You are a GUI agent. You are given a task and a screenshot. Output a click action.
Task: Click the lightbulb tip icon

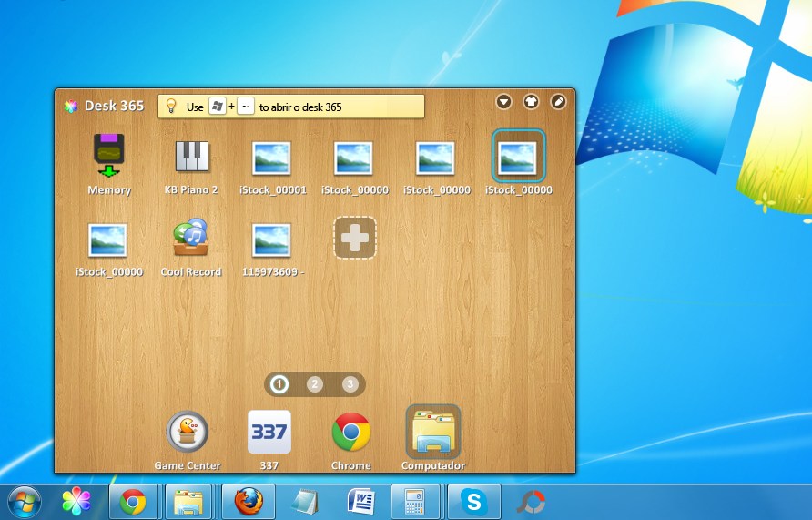pos(171,107)
